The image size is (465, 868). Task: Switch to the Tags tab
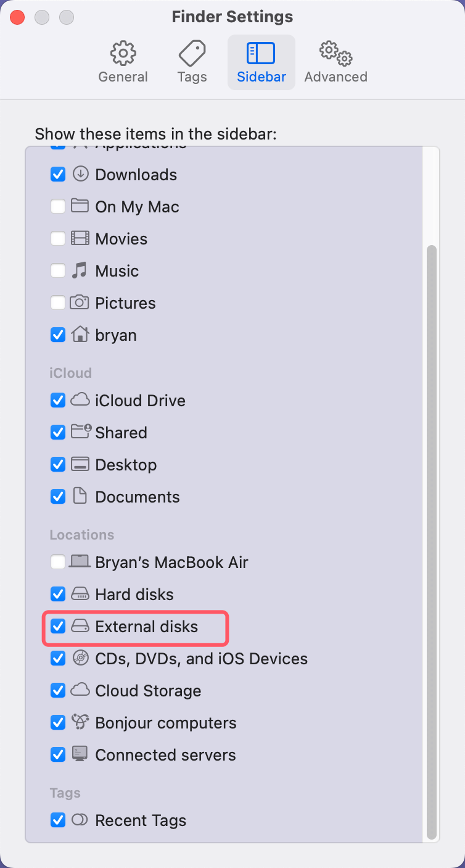191,62
